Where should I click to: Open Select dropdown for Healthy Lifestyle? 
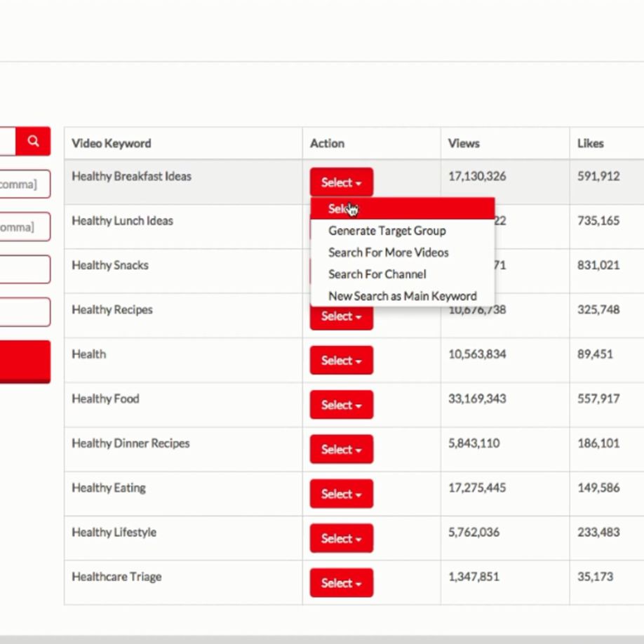[x=341, y=539]
